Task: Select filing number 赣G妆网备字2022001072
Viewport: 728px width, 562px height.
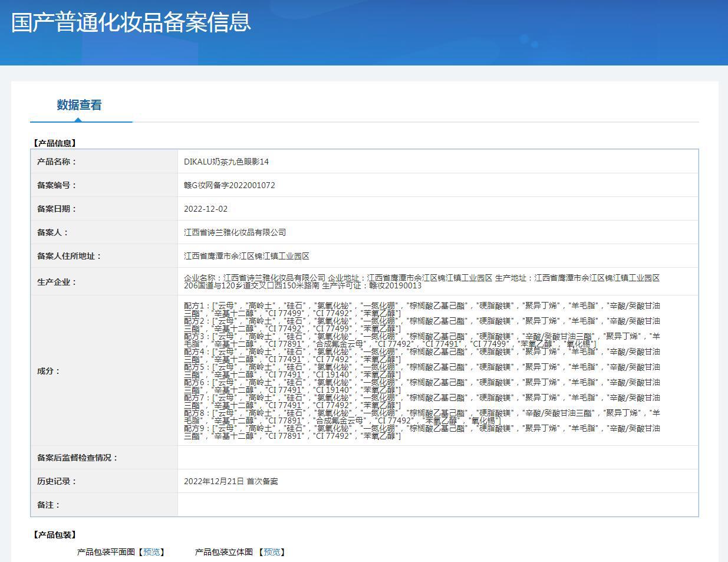Action: [229, 185]
